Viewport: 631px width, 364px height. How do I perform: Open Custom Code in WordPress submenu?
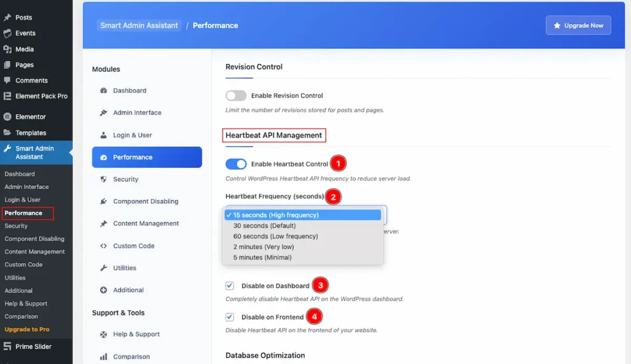[x=23, y=265]
